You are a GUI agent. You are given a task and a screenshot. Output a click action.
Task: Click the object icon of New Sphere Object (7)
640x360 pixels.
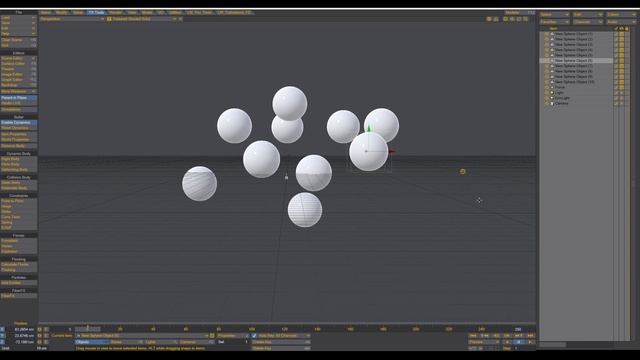pos(552,66)
